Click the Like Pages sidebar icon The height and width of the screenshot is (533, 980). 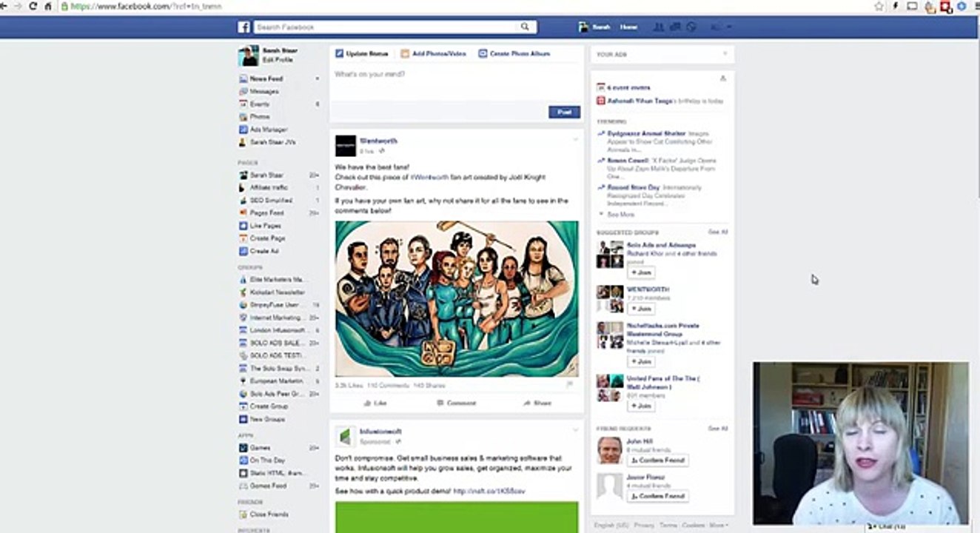click(x=243, y=226)
